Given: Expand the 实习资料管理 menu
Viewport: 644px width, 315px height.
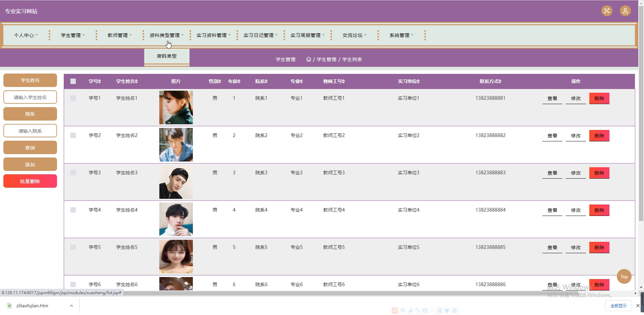Looking at the screenshot, I should 214,35.
